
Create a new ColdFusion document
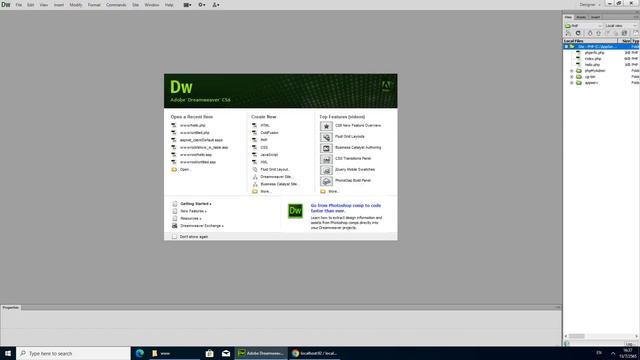pos(269,133)
